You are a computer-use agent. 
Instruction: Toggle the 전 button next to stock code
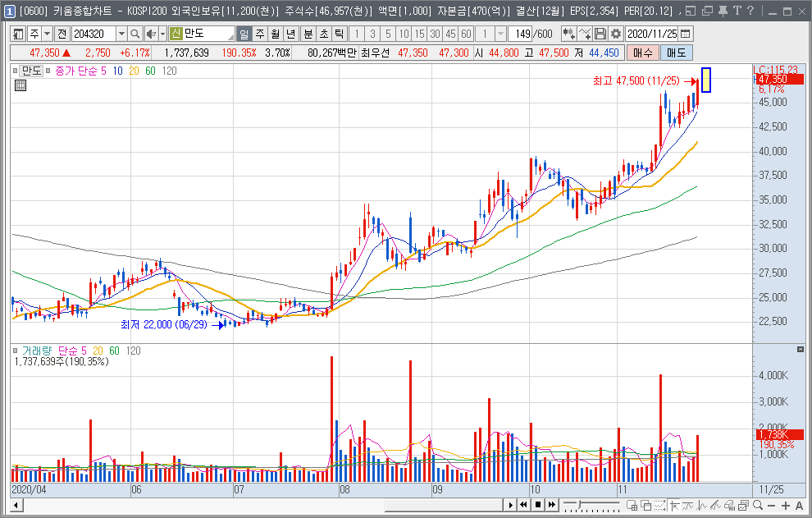[x=62, y=34]
